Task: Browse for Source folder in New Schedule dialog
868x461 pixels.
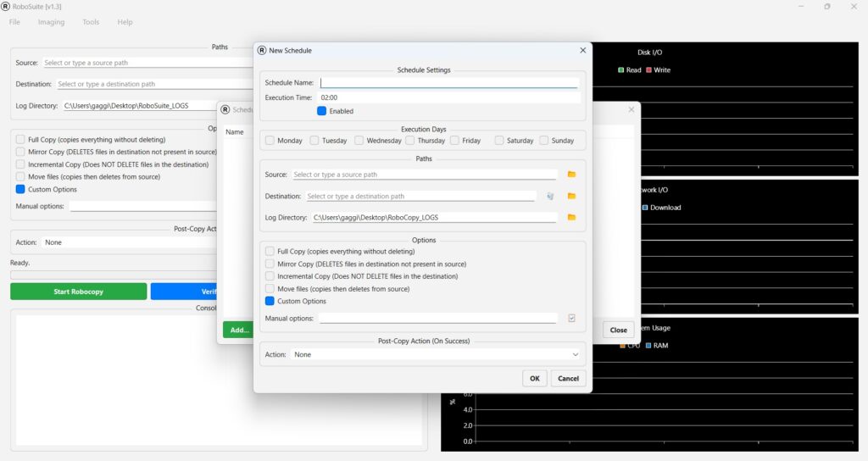Action: click(x=571, y=175)
